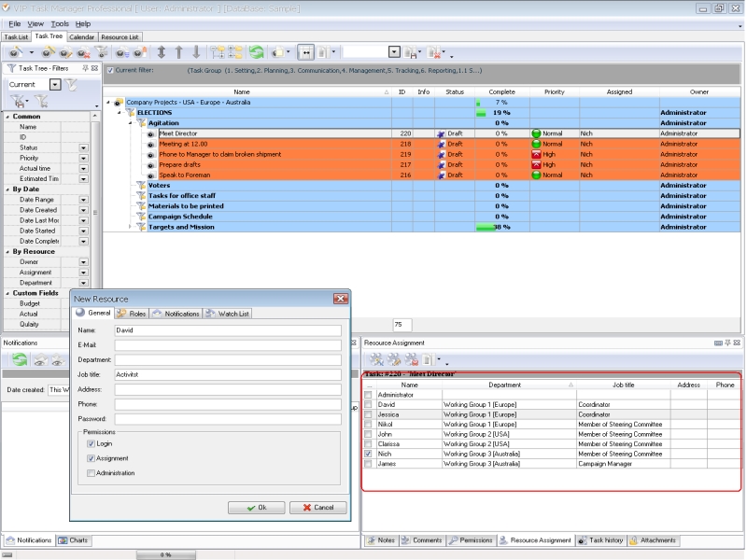Click the delete resource icon in Resource Assignment

(x=411, y=359)
